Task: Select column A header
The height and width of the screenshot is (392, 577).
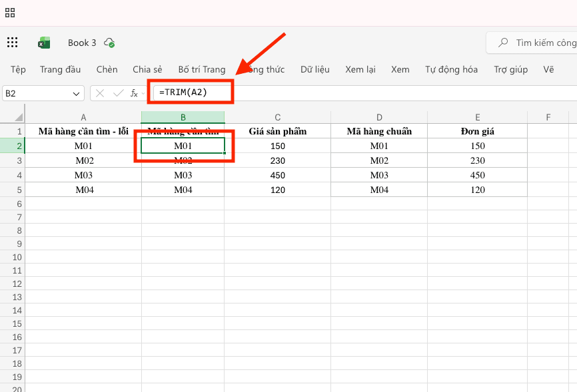Action: [83, 117]
